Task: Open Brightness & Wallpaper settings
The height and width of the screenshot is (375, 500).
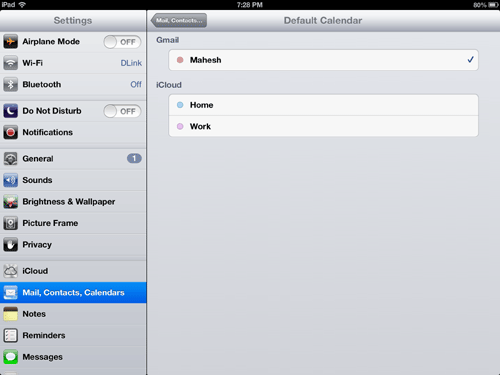Action: point(73,202)
